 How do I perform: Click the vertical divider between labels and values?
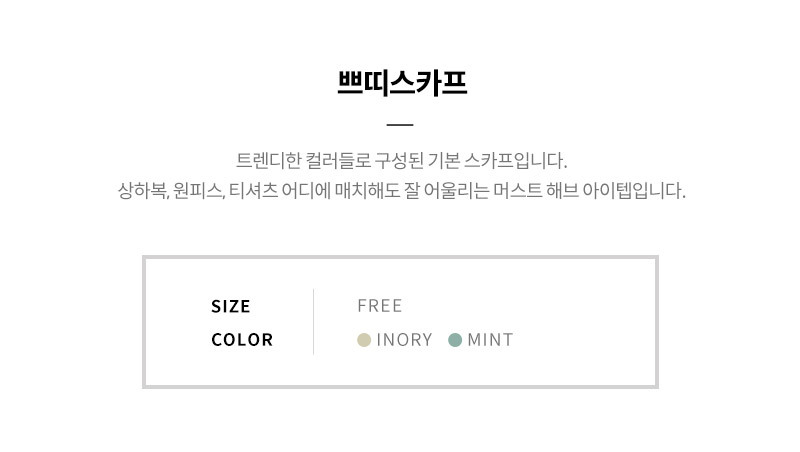tap(313, 321)
